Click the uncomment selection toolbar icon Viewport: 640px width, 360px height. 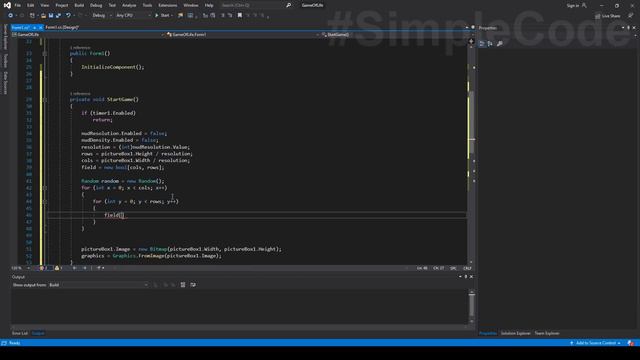230,16
